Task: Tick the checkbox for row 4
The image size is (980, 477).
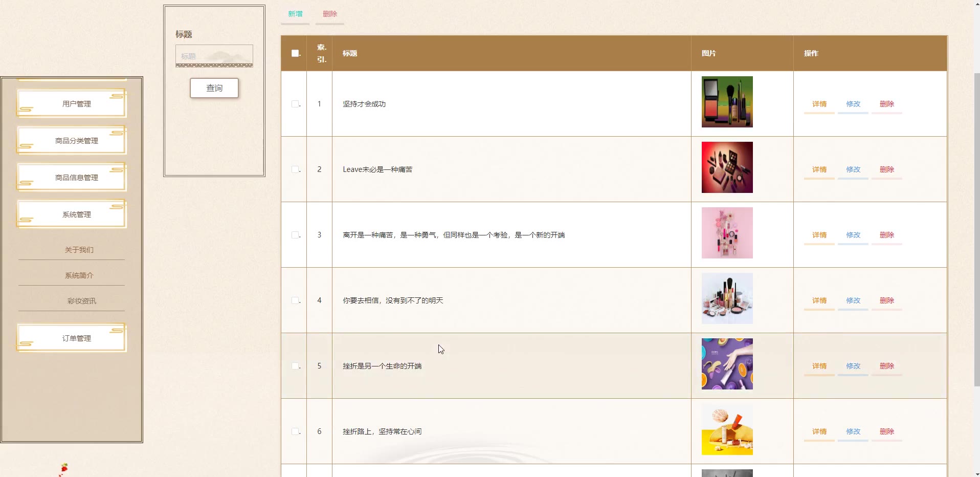Action: coord(295,300)
